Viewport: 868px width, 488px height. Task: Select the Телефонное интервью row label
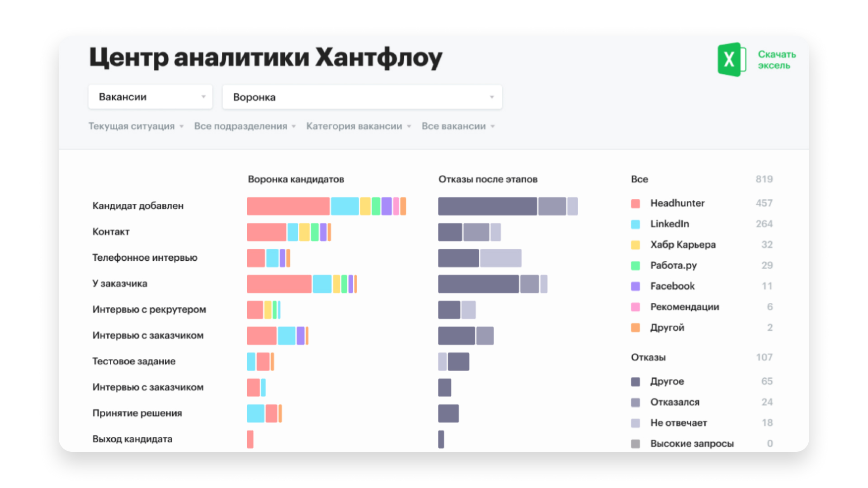(x=145, y=258)
